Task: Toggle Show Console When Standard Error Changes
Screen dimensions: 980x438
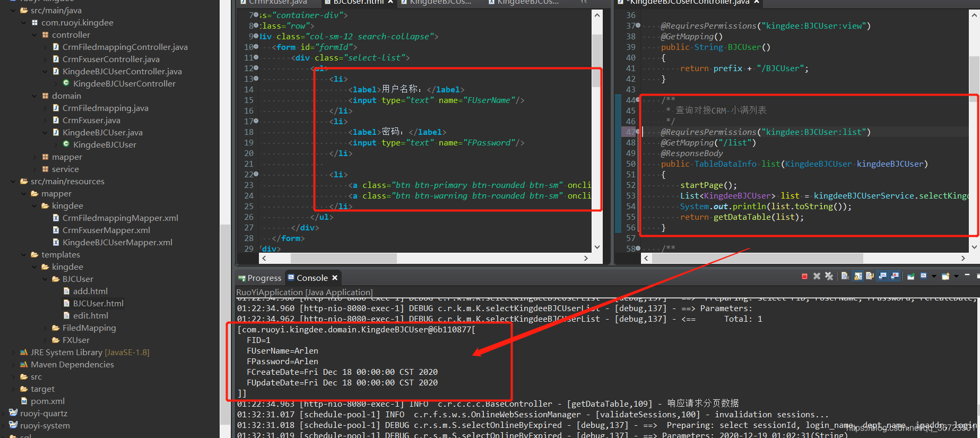Action: (x=895, y=276)
